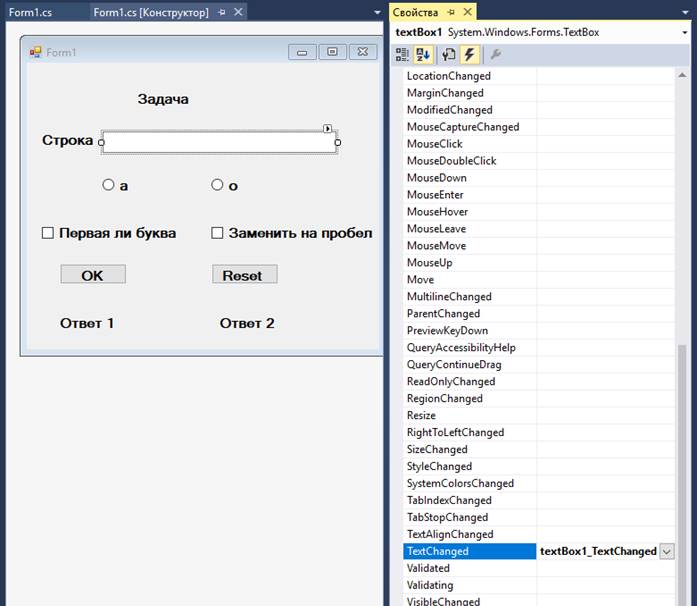Toggle the "Заменить на пробел" checkbox
The height and width of the screenshot is (606, 697).
[217, 233]
